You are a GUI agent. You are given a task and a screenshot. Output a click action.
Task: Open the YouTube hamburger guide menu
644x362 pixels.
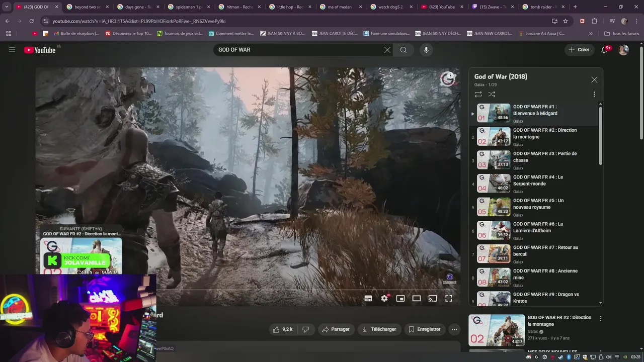[x=12, y=50]
